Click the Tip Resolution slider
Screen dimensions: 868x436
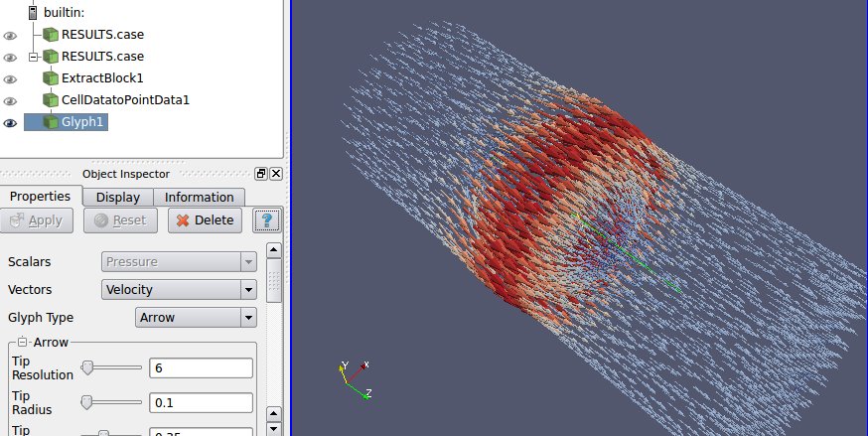(x=109, y=367)
